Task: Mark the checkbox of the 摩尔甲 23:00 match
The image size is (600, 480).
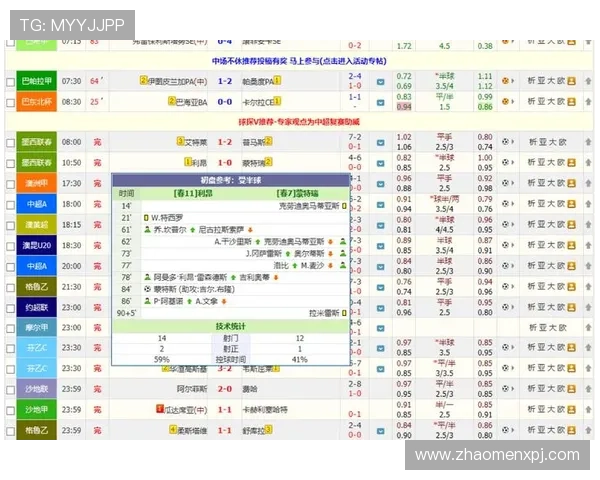Action: pos(11,328)
